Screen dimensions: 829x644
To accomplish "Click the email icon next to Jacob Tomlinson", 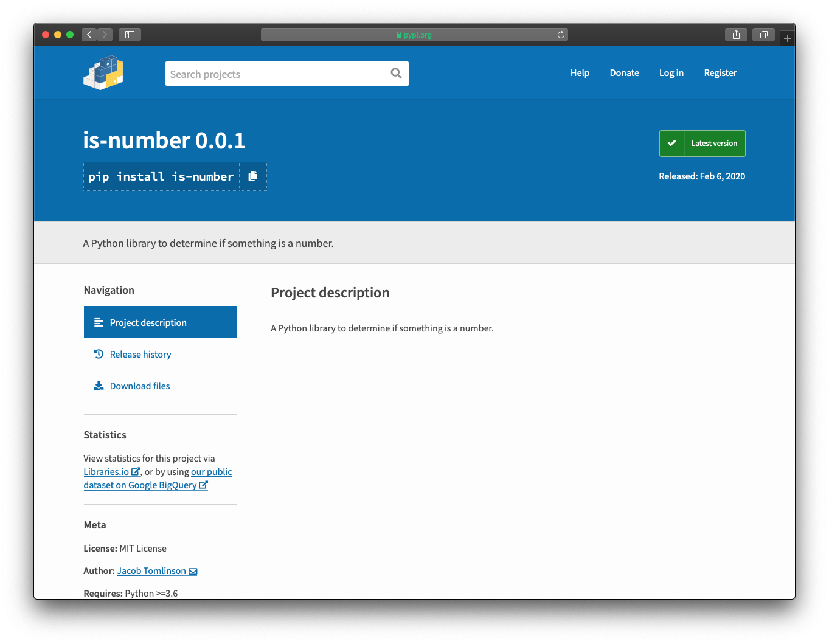I will tap(193, 571).
